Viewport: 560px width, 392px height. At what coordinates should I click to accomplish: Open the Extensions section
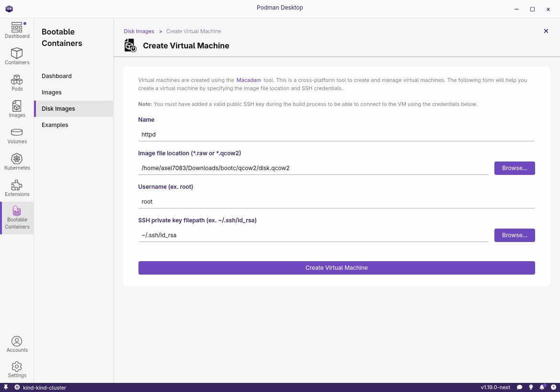pyautogui.click(x=17, y=188)
